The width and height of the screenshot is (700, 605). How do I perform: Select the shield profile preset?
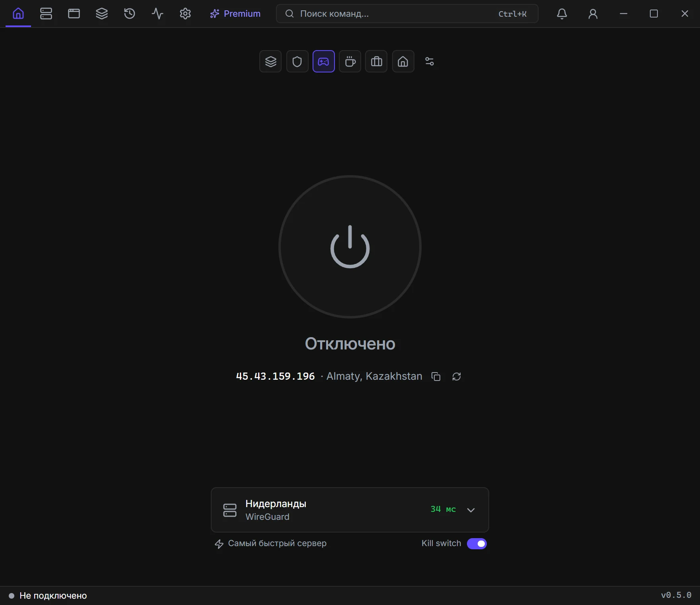click(x=297, y=61)
